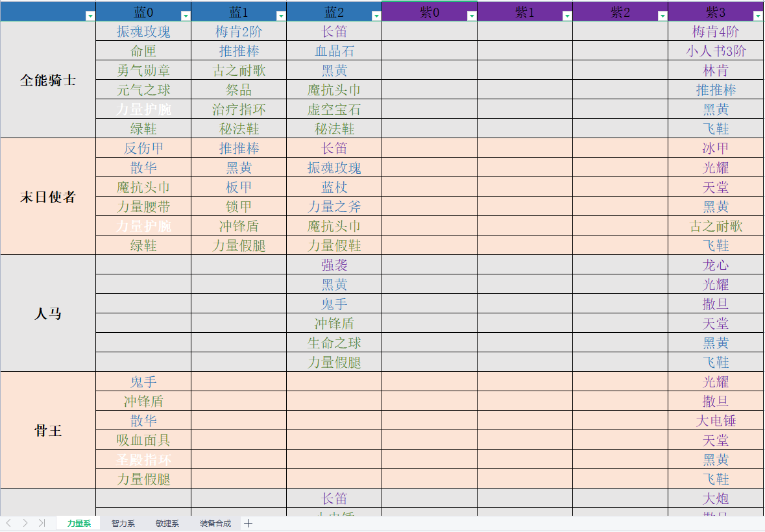
Task: Open filter dropdown for 蓝0 column
Action: click(186, 16)
